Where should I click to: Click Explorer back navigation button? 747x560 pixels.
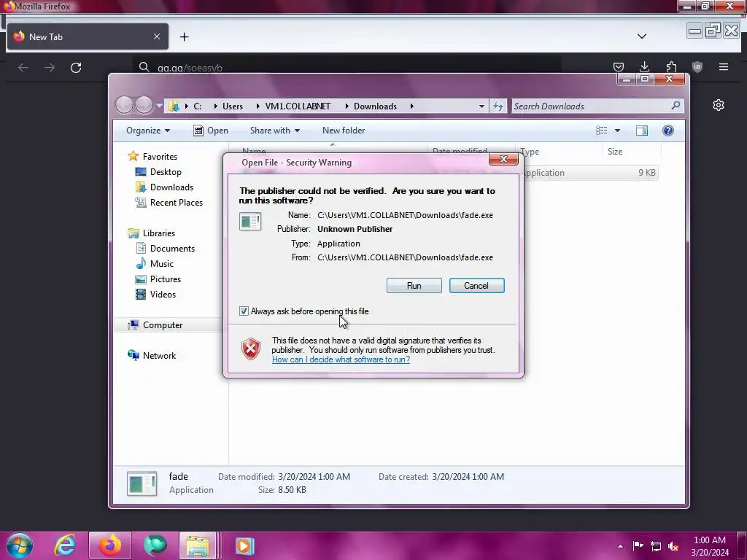coord(124,105)
